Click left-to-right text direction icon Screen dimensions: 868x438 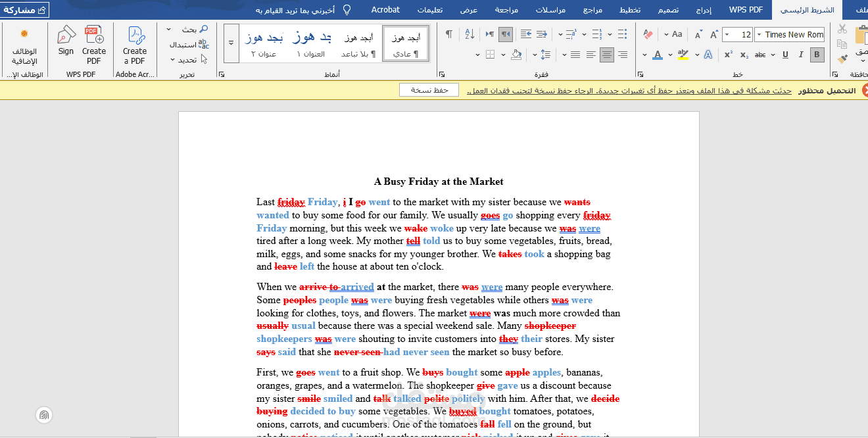click(x=490, y=34)
